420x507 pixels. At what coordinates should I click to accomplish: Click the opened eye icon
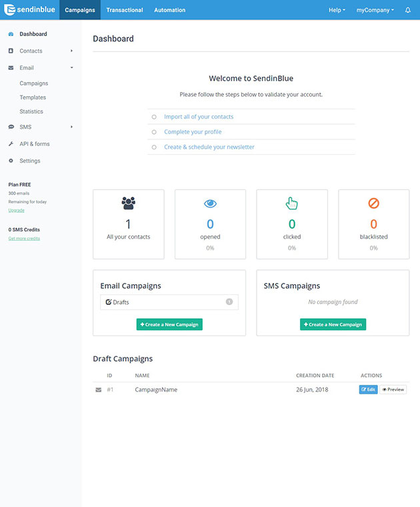pyautogui.click(x=210, y=203)
